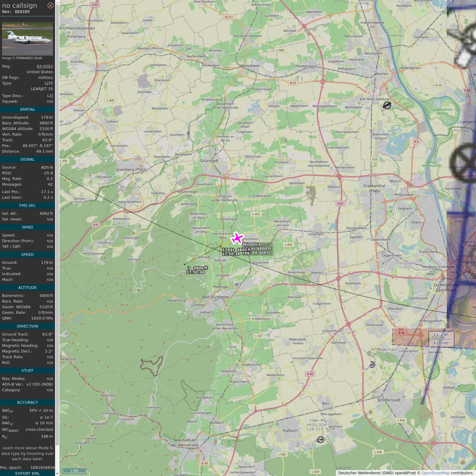Click purple airport symbol near Bad Dürkheim

[x=237, y=284]
